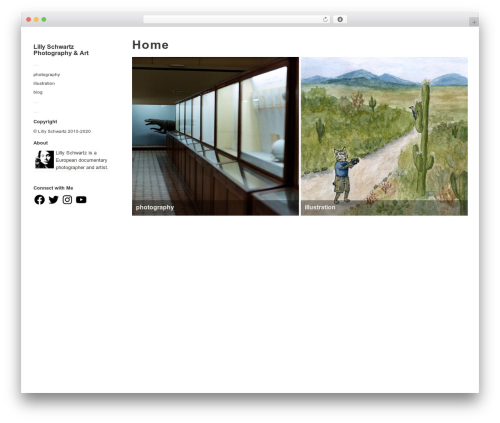
Task: Click the browser reload icon
Action: (325, 19)
